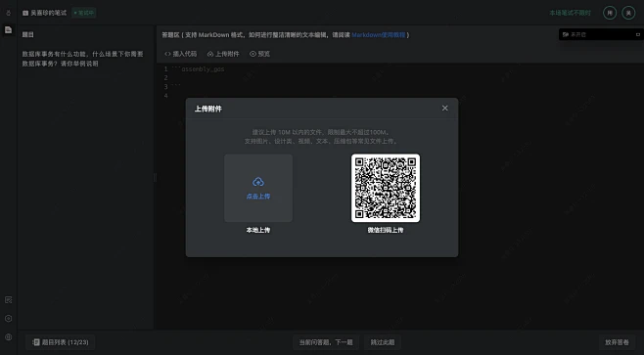Click the green time-limit notice in header

570,13
